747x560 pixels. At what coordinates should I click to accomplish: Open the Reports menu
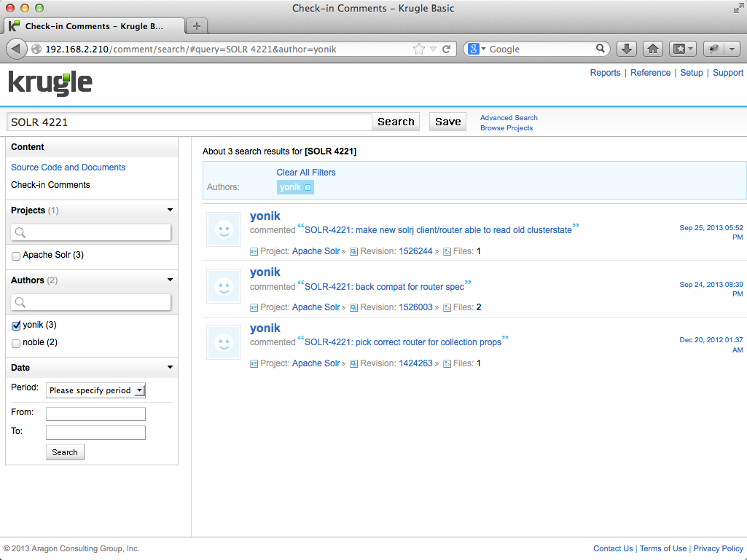pos(605,73)
